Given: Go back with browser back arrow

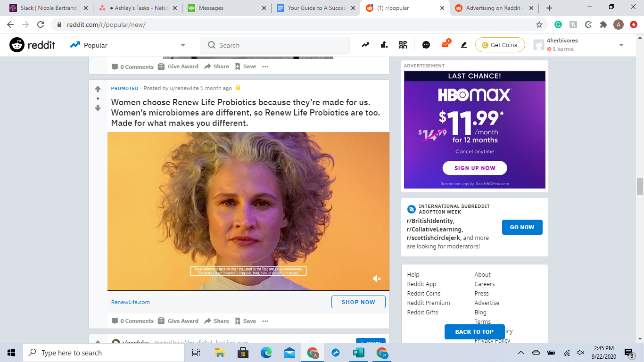Looking at the screenshot, I should [x=10, y=25].
